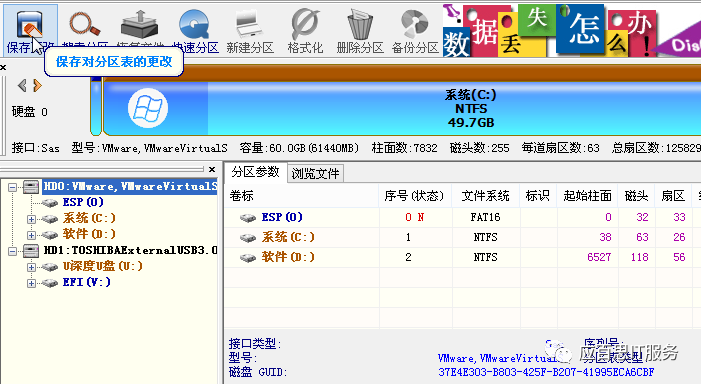Image resolution: width=701 pixels, height=384 pixels.
Task: Click the capacity text 60.0GB(61440MB)
Action: 299,148
